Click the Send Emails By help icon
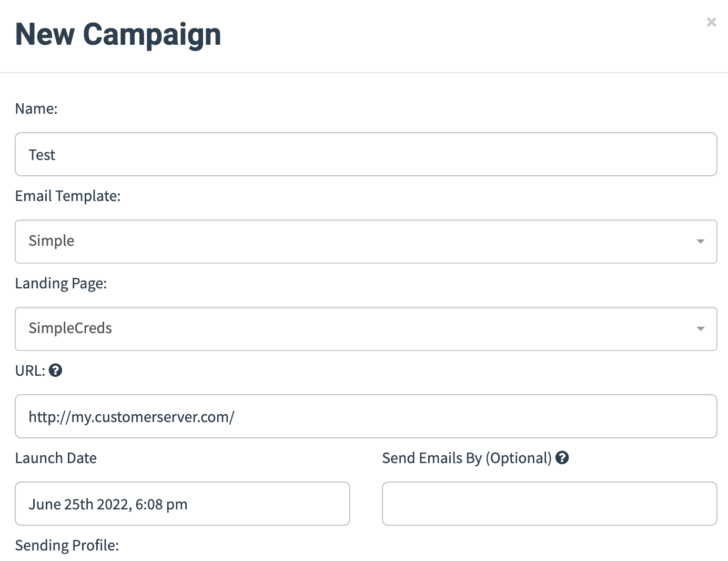This screenshot has height=561, width=728. pos(562,458)
